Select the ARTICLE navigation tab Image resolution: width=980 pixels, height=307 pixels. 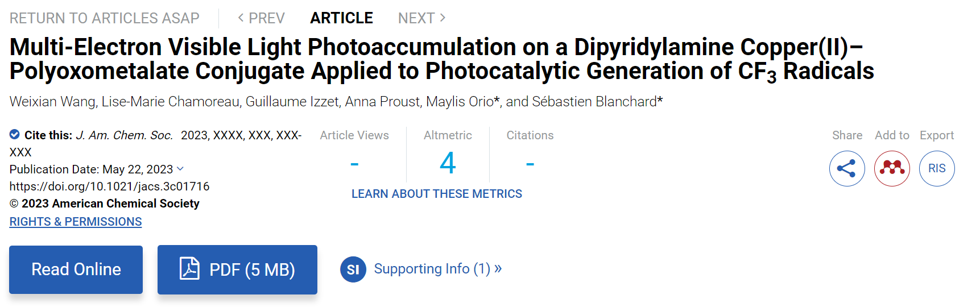click(x=341, y=18)
